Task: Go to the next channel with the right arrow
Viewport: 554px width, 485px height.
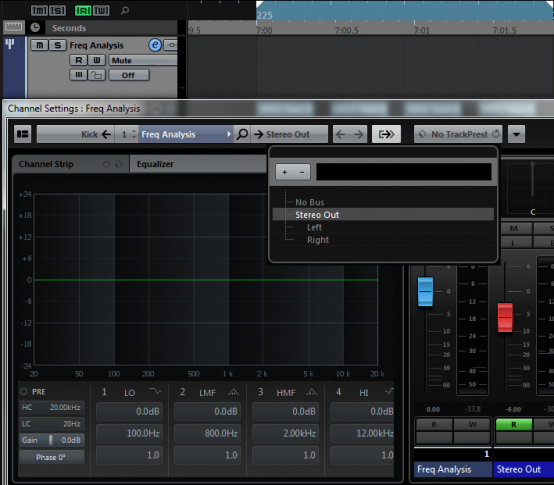Action: (x=358, y=134)
